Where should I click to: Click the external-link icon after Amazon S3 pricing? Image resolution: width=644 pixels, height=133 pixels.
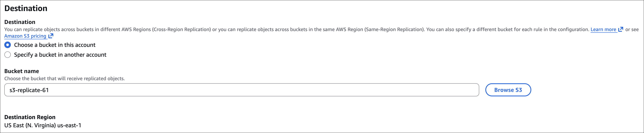point(51,36)
